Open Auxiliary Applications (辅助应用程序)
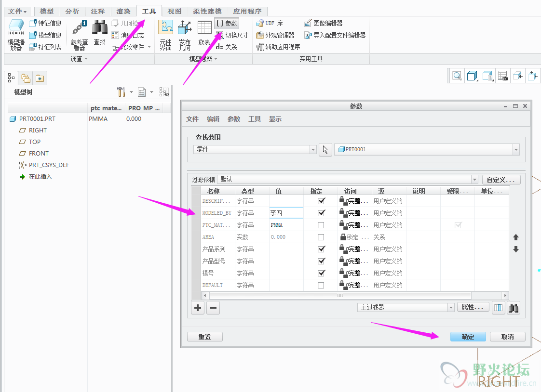The image size is (541, 392). point(278,47)
